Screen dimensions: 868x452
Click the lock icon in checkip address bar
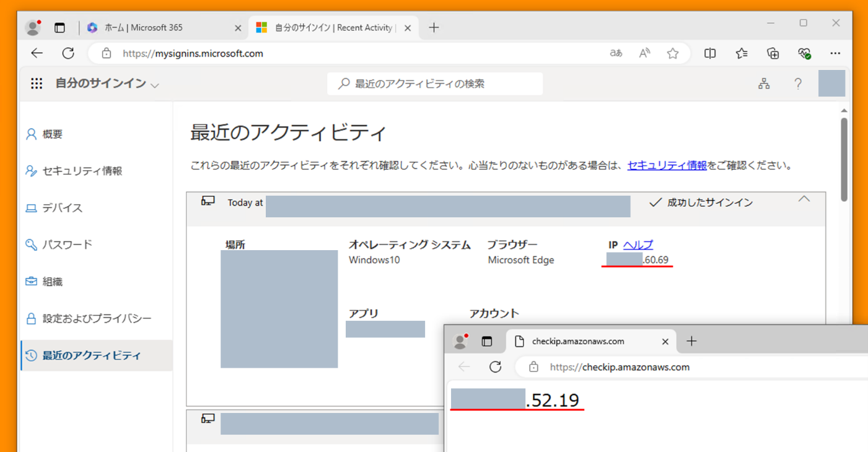click(x=533, y=367)
